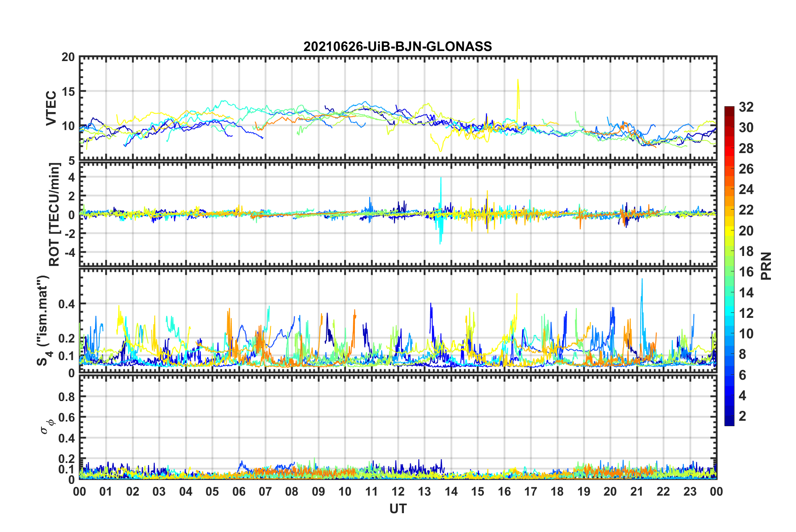This screenshot has height=532, width=796.
Task: Click VTEC axis tick value 15
Action: tap(68, 91)
